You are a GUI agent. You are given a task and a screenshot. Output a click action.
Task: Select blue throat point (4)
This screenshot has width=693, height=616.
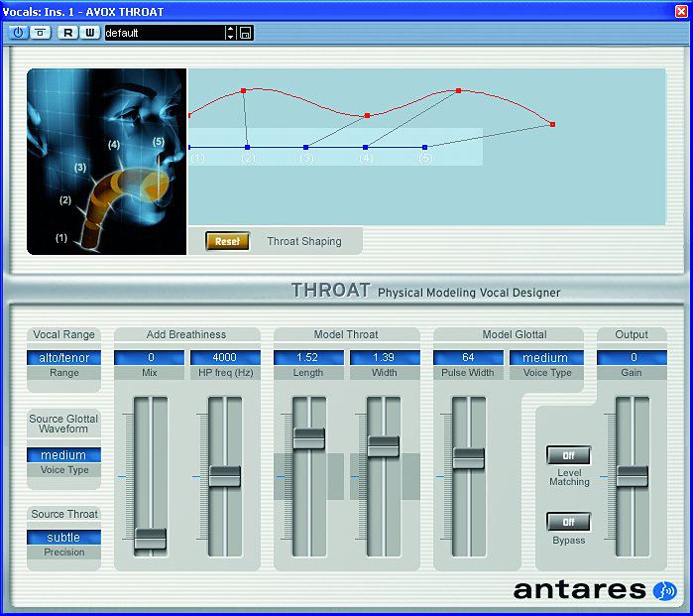click(365, 147)
